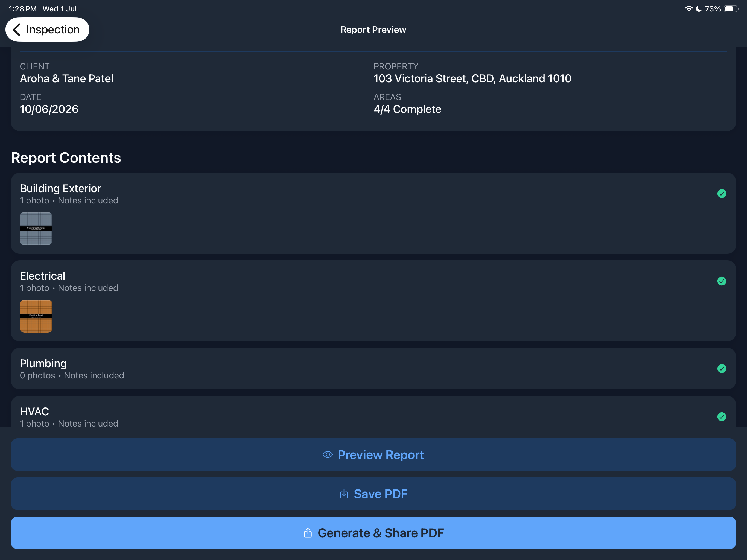Click the date 10/06/2026

49,109
